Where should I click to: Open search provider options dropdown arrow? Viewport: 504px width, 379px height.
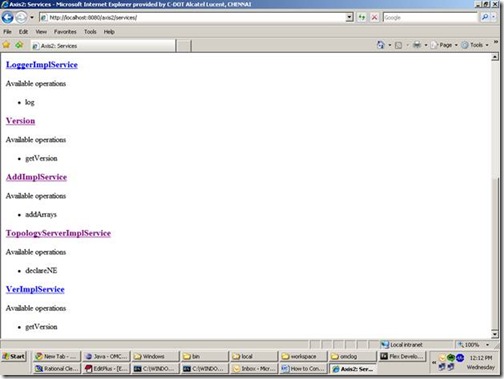tap(494, 17)
